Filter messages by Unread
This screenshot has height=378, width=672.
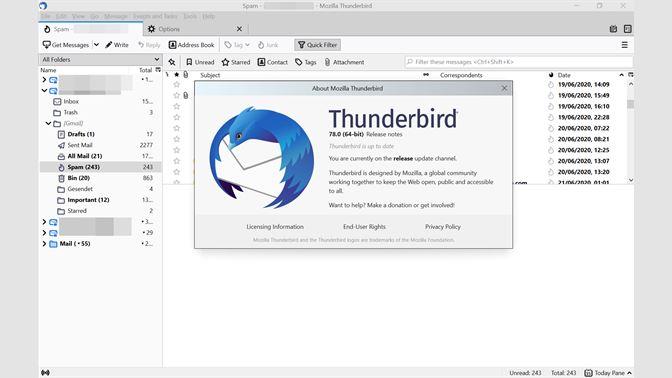pos(200,62)
